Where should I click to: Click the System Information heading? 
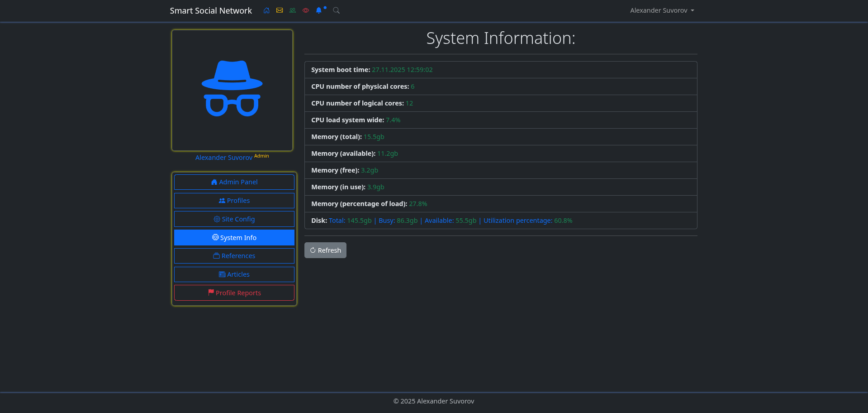(501, 38)
